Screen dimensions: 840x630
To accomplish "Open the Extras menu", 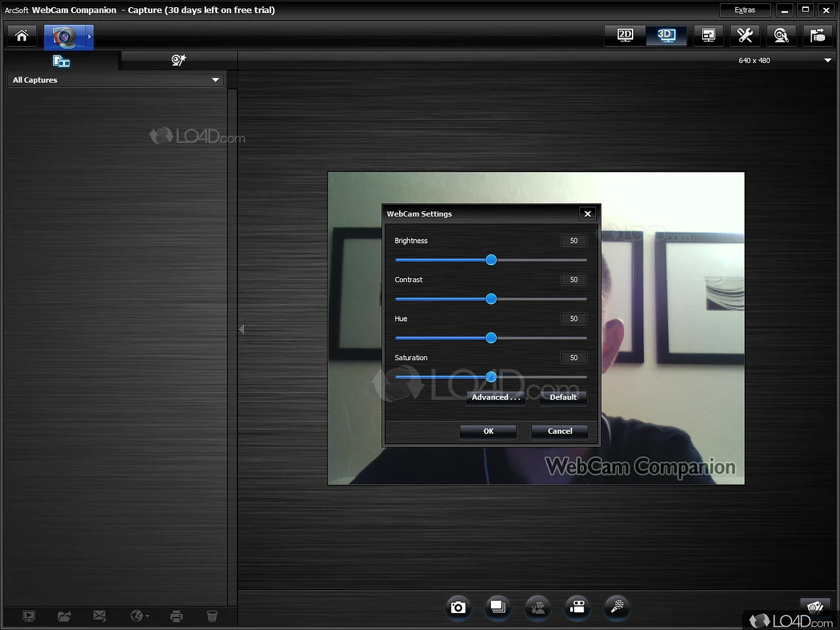I will point(745,10).
